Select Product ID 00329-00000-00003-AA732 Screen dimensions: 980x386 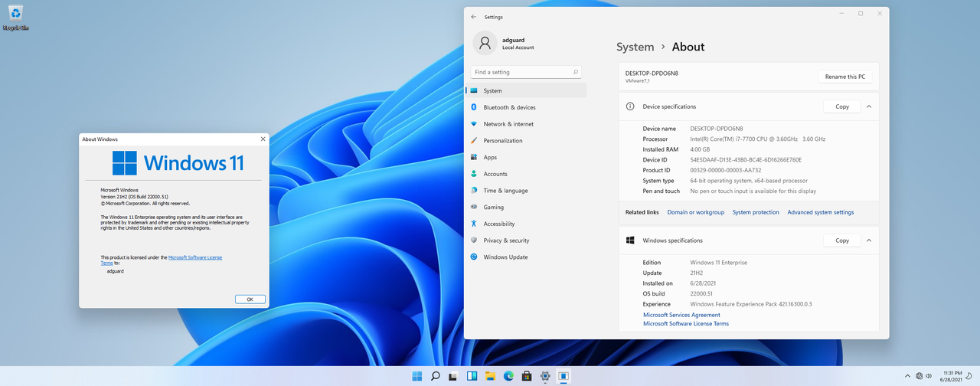coord(726,170)
